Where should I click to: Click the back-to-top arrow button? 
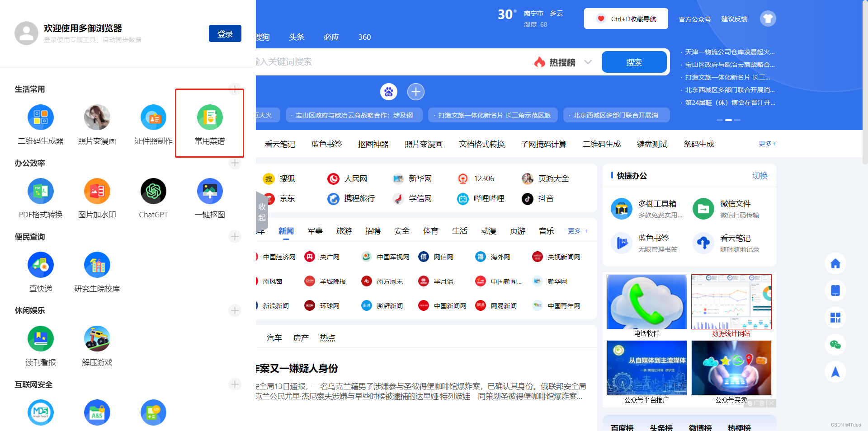click(x=835, y=372)
